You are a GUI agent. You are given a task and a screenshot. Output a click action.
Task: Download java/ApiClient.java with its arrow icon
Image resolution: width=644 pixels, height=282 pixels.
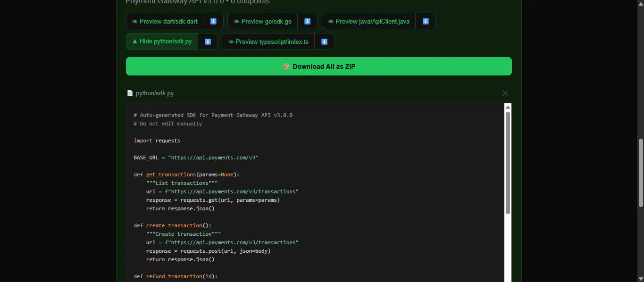[x=426, y=21]
